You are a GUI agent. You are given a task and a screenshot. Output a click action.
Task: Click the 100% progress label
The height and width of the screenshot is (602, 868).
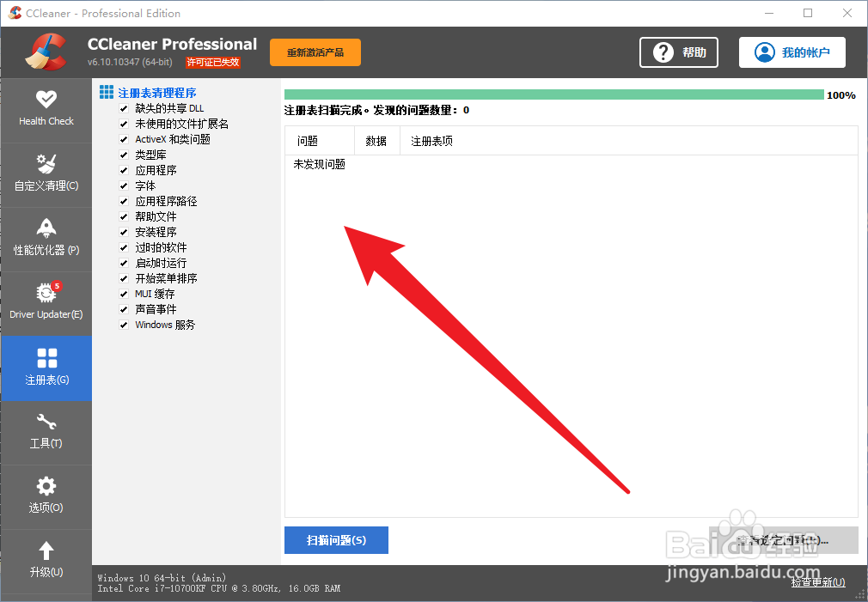tap(840, 95)
